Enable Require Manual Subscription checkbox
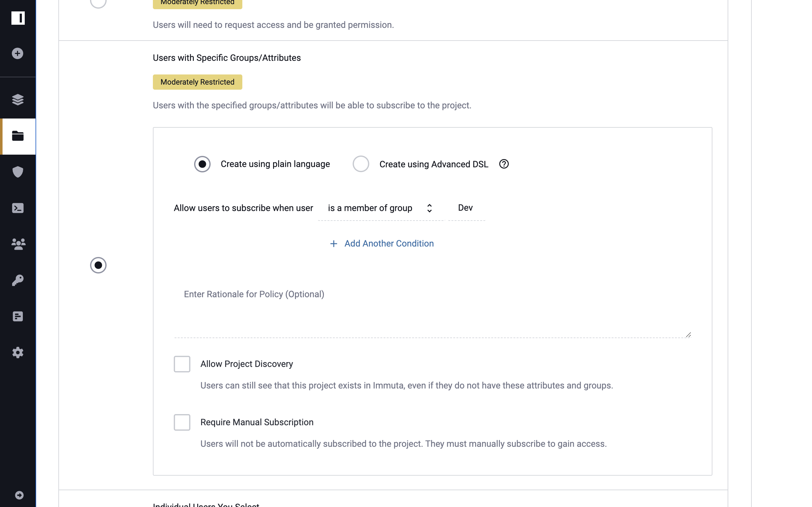This screenshot has height=507, width=812. coord(182,422)
